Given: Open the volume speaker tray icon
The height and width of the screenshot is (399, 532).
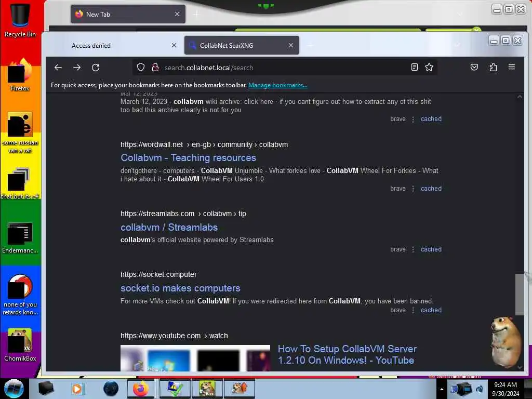Looking at the screenshot, I should (480, 389).
